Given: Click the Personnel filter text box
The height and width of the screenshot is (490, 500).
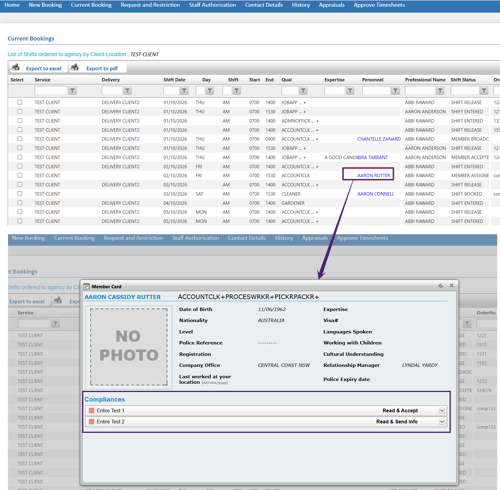Looking at the screenshot, I should pos(376,90).
